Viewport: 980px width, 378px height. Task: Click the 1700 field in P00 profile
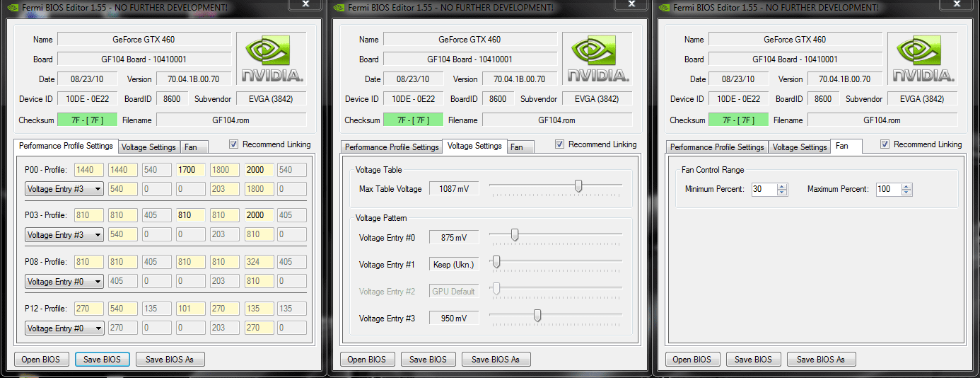point(190,170)
